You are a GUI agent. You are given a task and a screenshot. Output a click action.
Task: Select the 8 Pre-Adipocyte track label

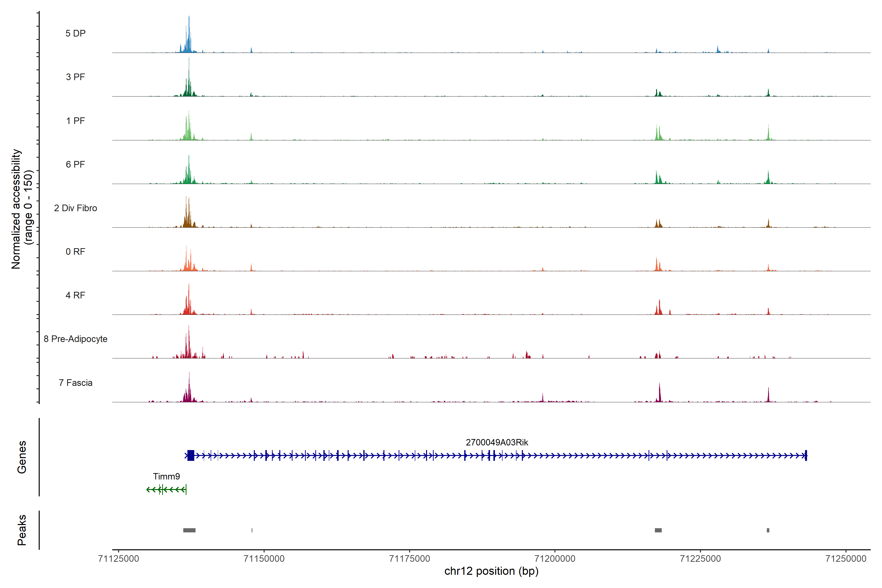(75, 339)
